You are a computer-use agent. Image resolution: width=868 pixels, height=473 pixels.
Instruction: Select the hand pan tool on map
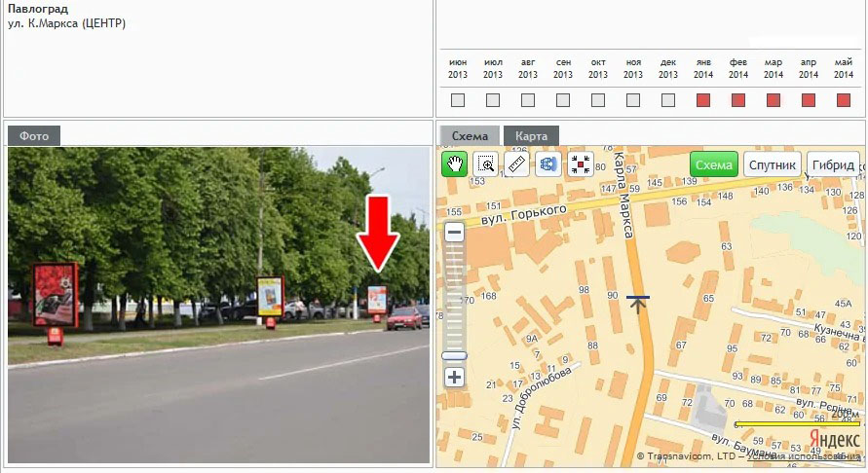pos(455,164)
